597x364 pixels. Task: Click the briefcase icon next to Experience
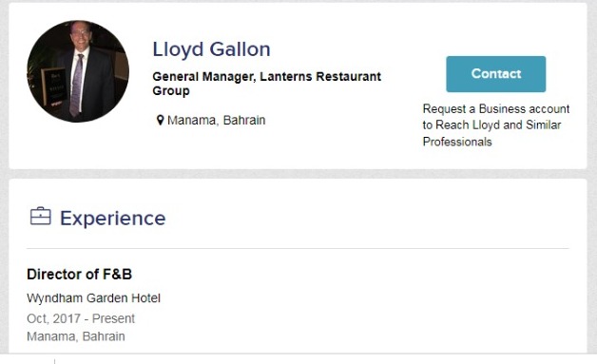point(40,216)
